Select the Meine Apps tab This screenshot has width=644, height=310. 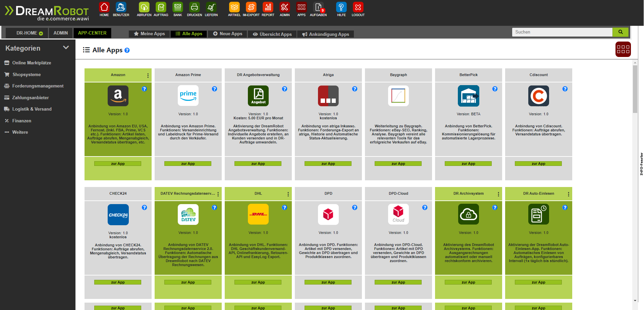(149, 34)
